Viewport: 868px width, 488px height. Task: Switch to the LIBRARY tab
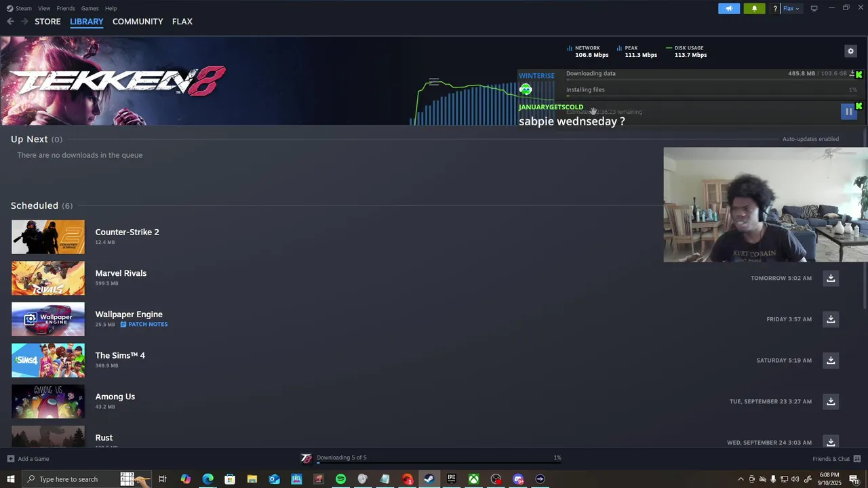87,22
